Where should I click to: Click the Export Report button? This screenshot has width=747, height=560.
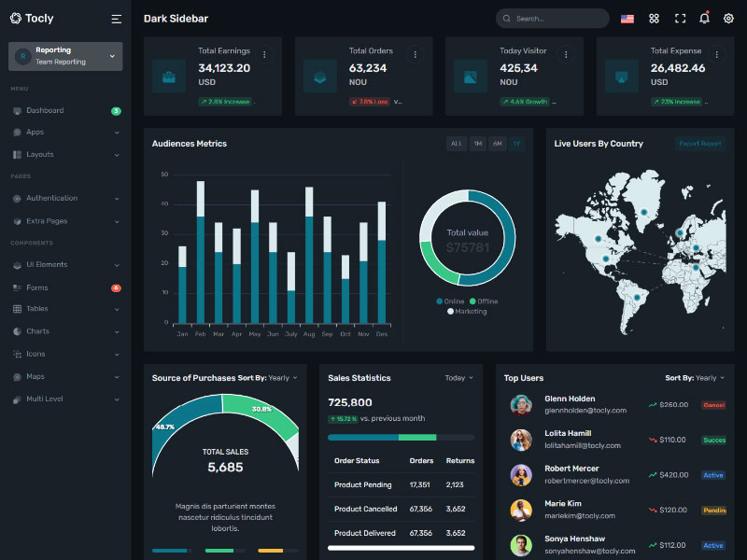coord(699,144)
